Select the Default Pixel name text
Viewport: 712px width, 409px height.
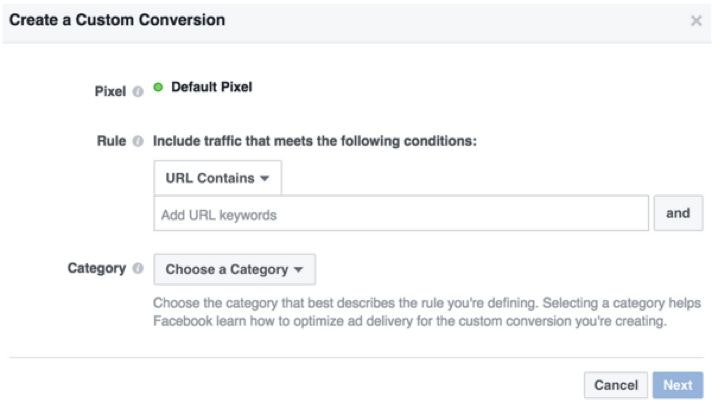pyautogui.click(x=212, y=87)
